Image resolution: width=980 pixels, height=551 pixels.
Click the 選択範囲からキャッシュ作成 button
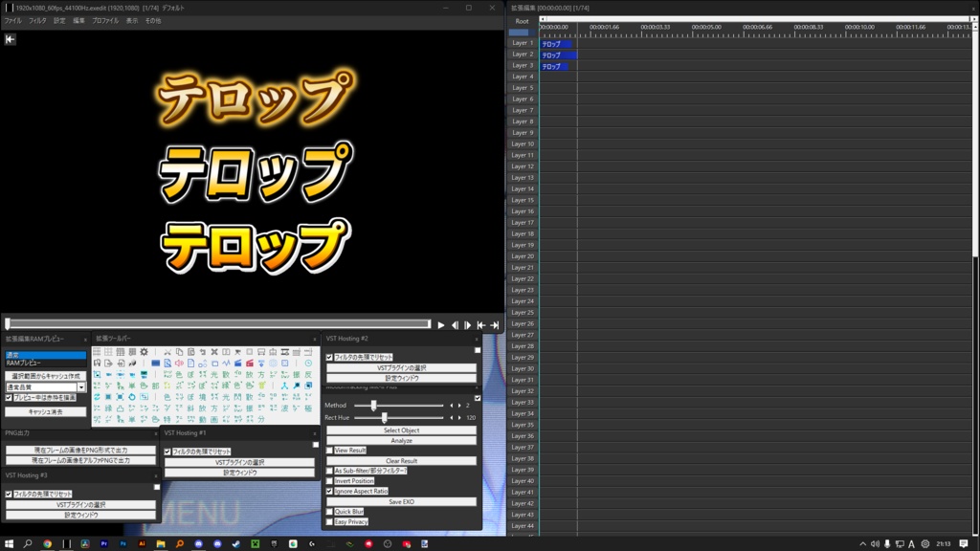46,376
